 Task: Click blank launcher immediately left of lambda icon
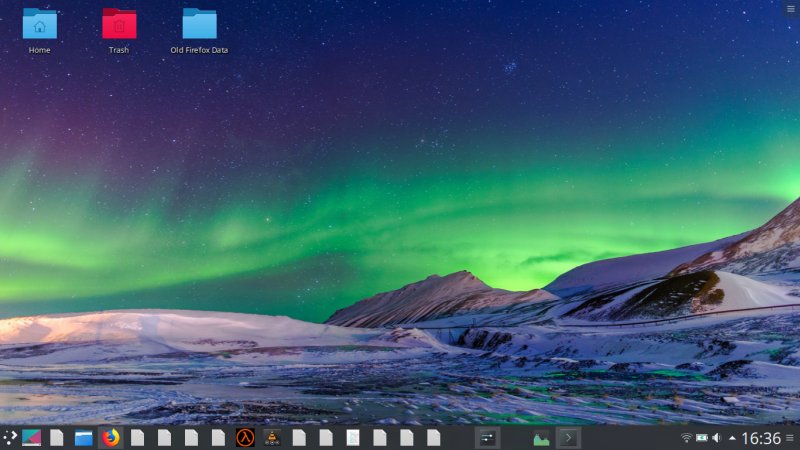tap(218, 438)
